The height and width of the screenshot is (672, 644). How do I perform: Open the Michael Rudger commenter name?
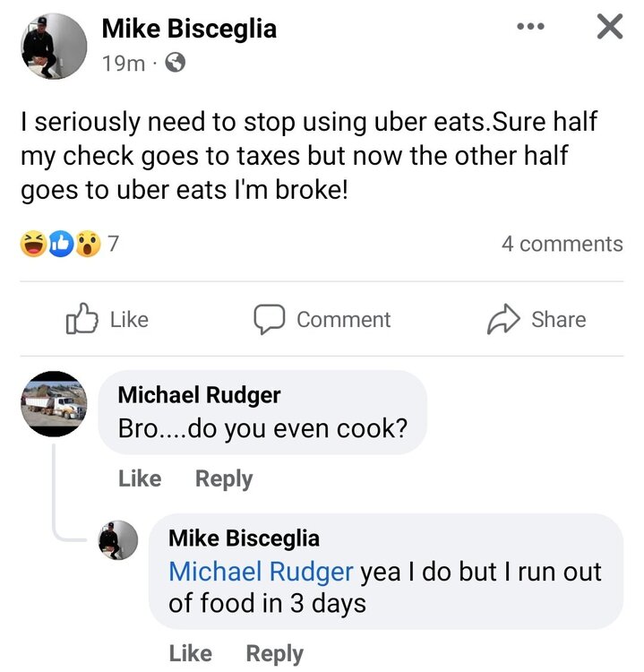[x=199, y=394]
